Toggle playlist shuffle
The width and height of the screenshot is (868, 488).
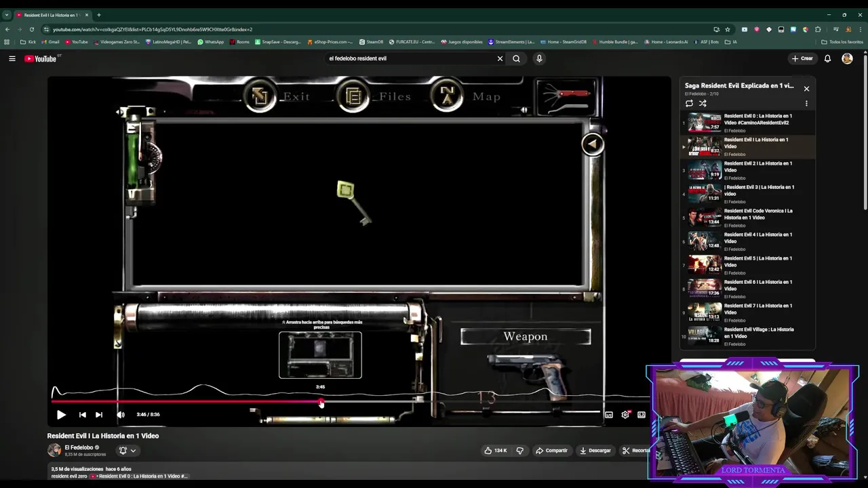tap(703, 104)
